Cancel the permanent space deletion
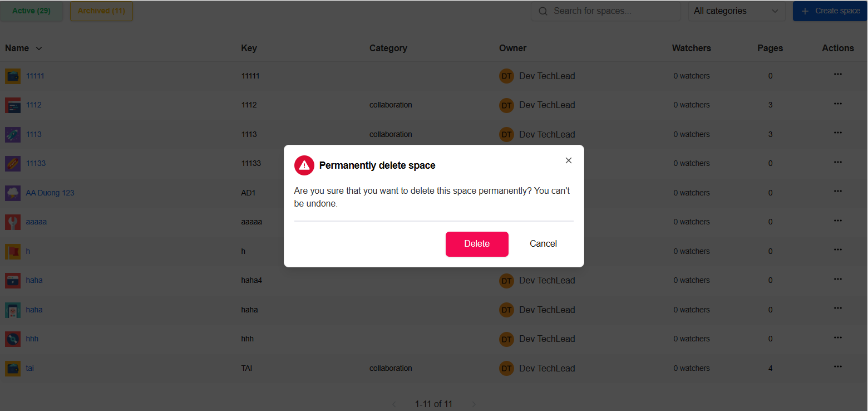 pyautogui.click(x=542, y=243)
